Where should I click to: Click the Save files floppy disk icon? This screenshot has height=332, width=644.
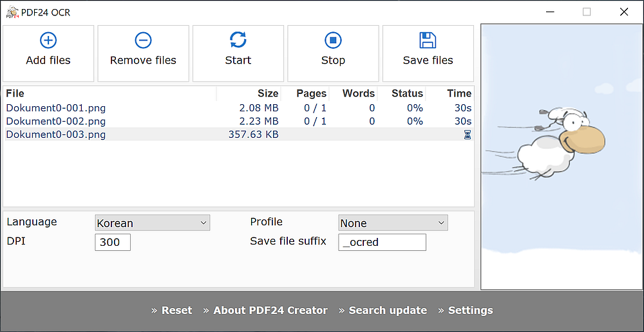pos(428,41)
